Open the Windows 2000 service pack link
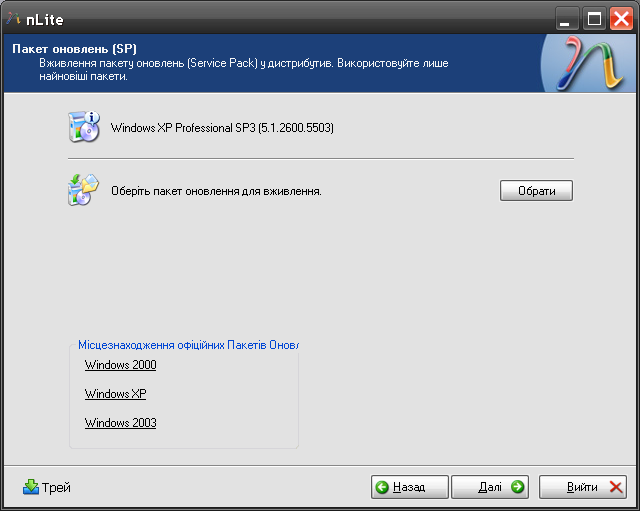The height and width of the screenshot is (511, 640). (x=120, y=364)
